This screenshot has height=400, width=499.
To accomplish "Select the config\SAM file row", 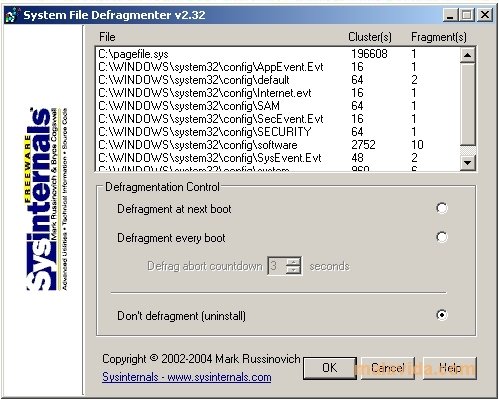I will click(x=278, y=106).
